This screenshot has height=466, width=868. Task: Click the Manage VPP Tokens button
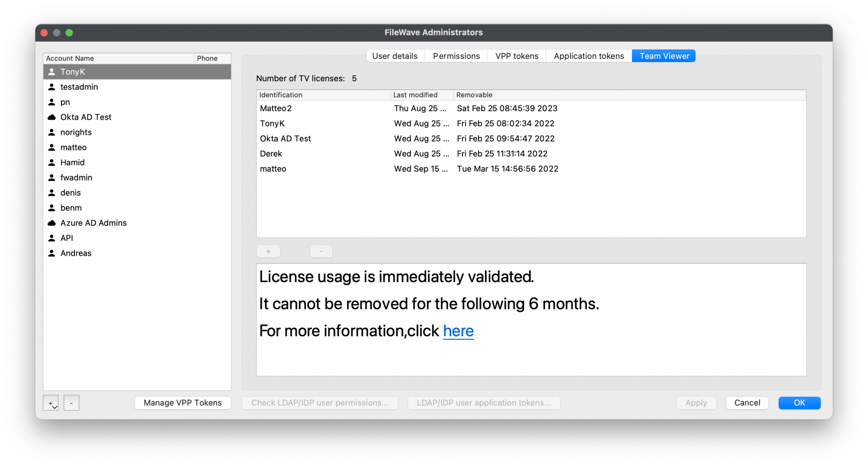pos(182,403)
